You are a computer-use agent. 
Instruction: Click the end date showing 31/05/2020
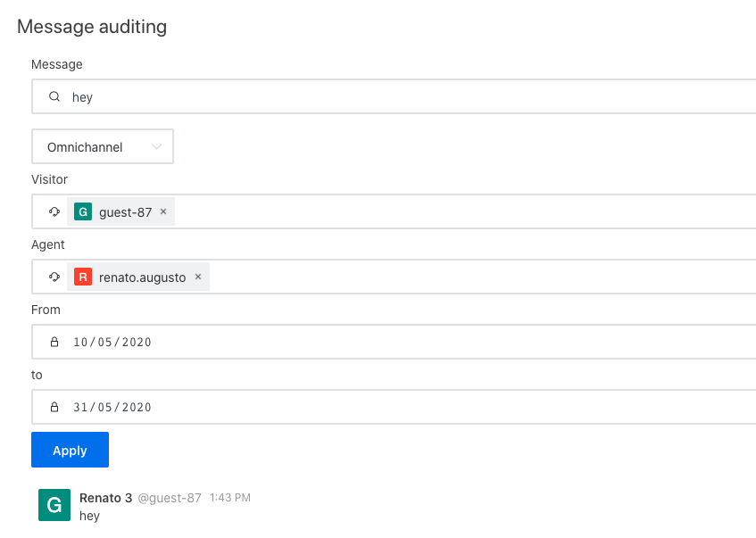tap(113, 407)
